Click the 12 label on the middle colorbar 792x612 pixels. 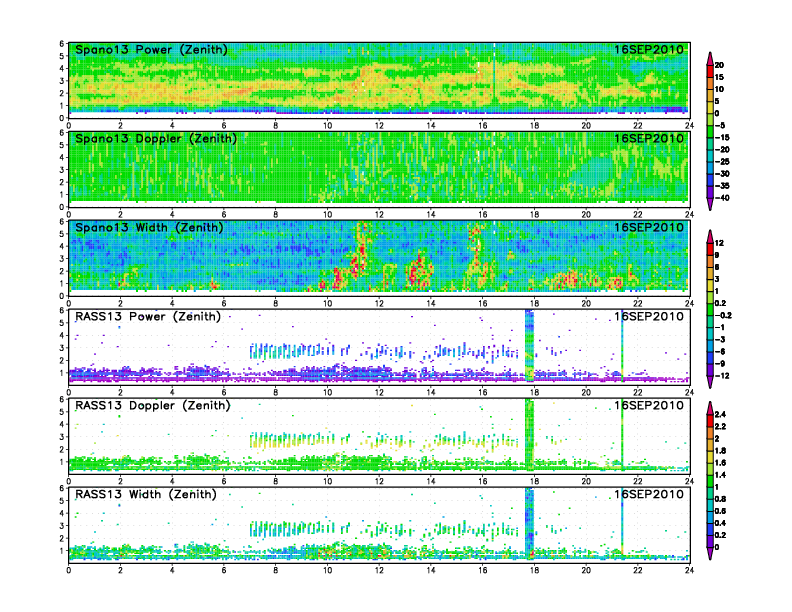point(719,243)
